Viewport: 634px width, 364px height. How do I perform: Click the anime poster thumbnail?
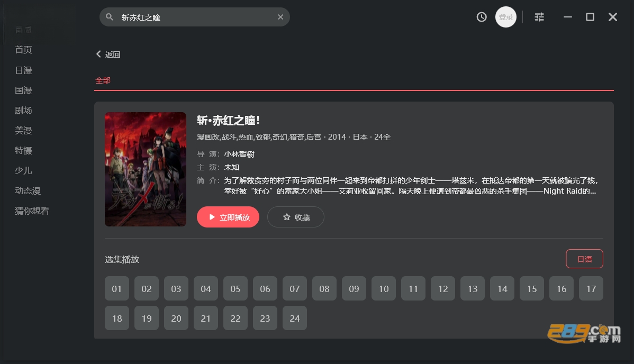coord(146,169)
